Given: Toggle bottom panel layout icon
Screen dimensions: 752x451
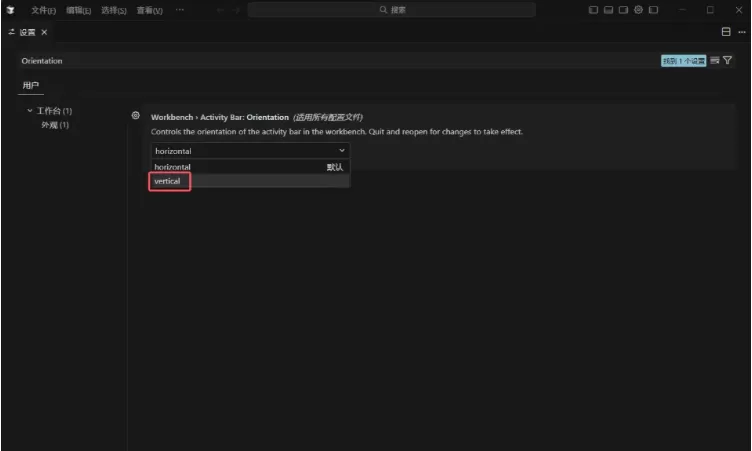Looking at the screenshot, I should (608, 10).
